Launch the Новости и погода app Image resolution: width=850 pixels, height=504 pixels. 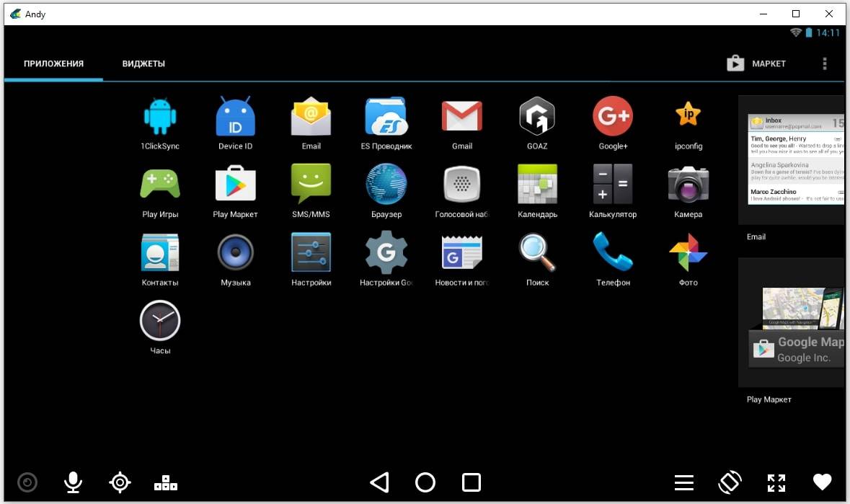tap(462, 252)
